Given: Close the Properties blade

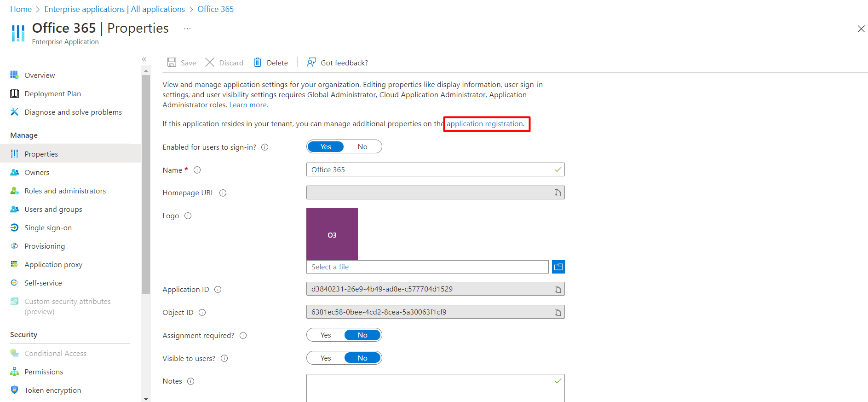Looking at the screenshot, I should click(x=861, y=29).
